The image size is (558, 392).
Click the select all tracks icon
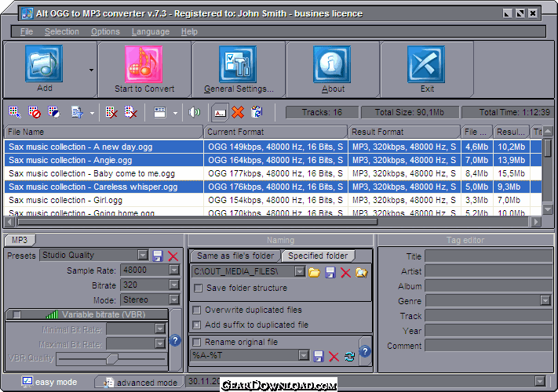click(x=15, y=112)
